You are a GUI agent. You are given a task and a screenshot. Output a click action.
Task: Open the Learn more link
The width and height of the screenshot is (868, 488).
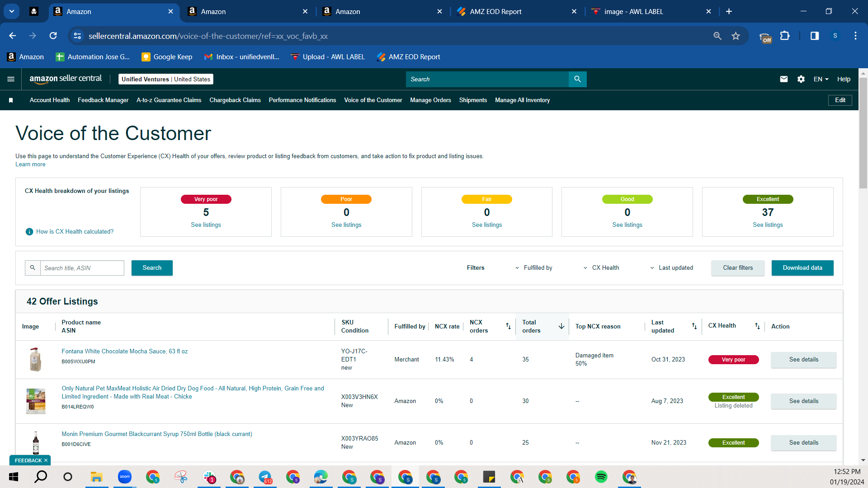[30, 164]
